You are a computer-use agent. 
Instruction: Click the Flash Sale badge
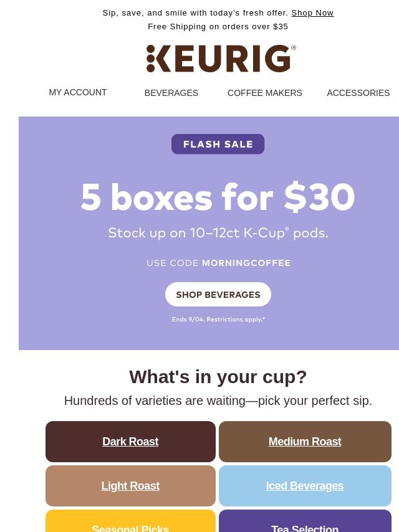(x=218, y=144)
